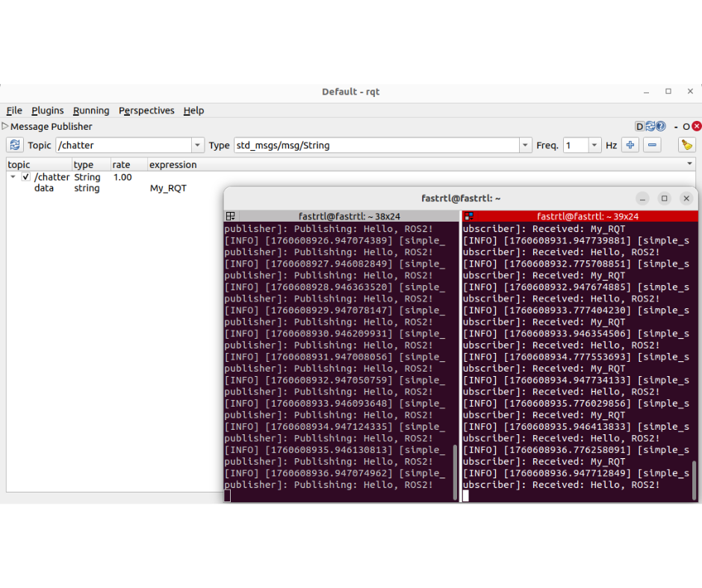Reload the plugin using the header reload icon
The width and height of the screenshot is (702, 588).
pyautogui.click(x=650, y=127)
